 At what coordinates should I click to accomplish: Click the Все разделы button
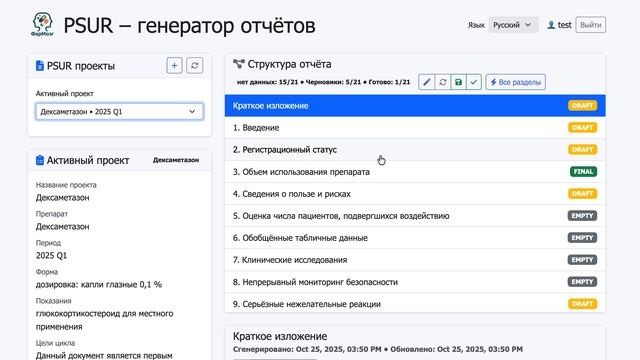(x=516, y=82)
